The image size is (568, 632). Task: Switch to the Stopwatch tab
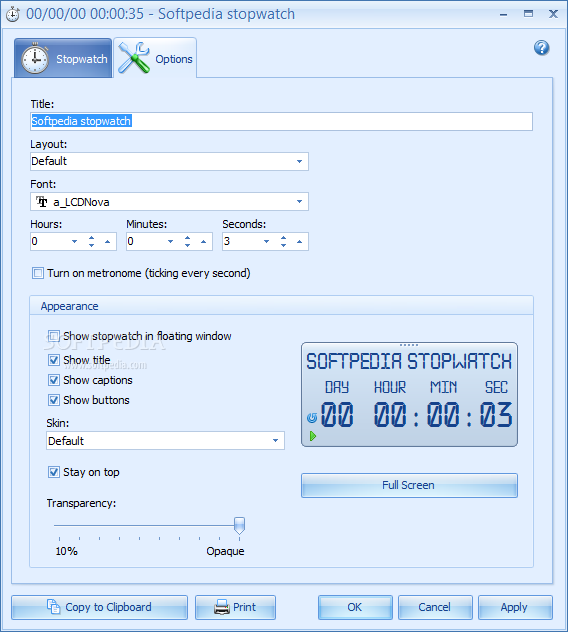click(x=63, y=58)
